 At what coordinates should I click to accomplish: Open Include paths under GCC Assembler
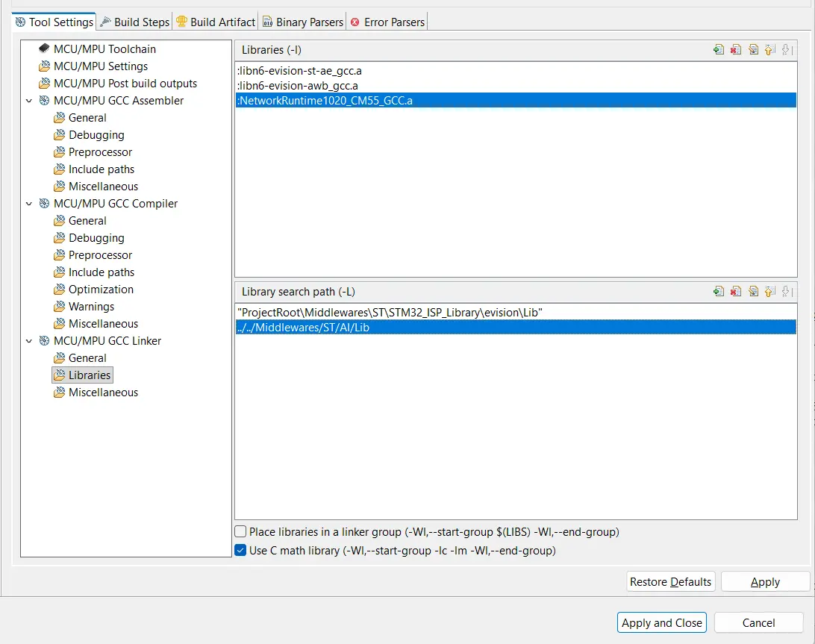click(102, 169)
